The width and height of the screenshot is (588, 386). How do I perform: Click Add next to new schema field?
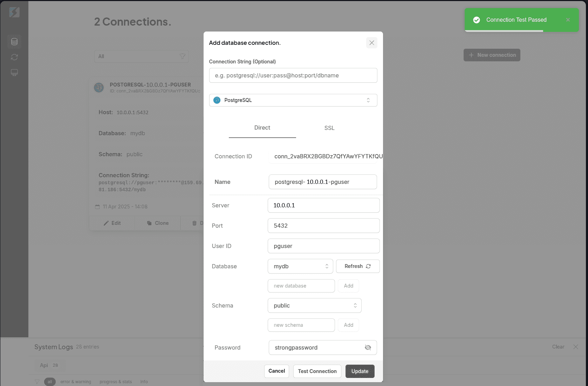point(349,325)
